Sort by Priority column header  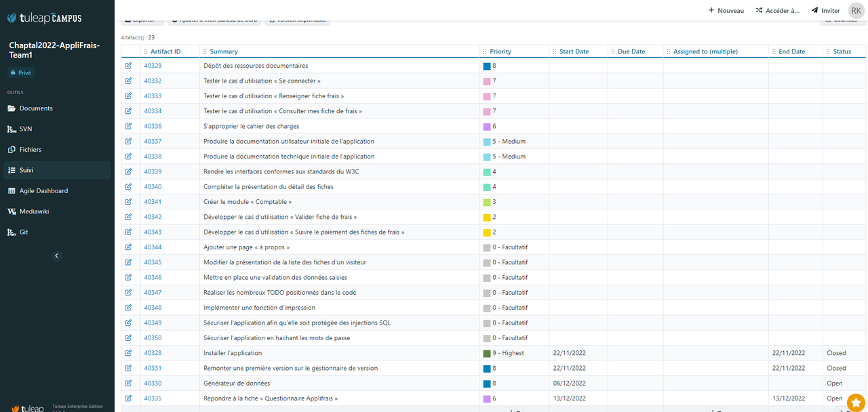pyautogui.click(x=500, y=52)
